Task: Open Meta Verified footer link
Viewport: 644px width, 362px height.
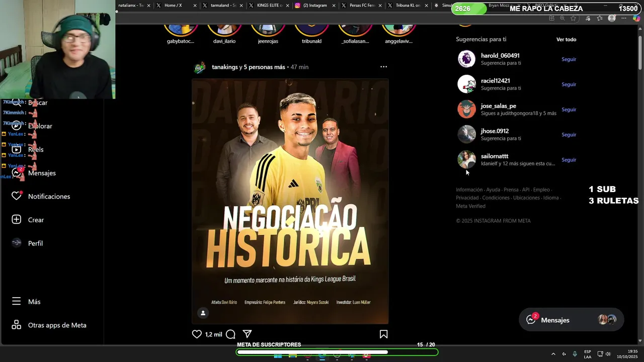Action: point(470,206)
